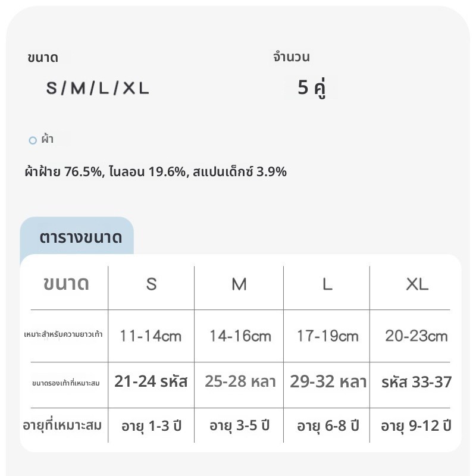Click the อายุที่เหมาะสม row label
The width and height of the screenshot is (476, 476).
(x=62, y=425)
